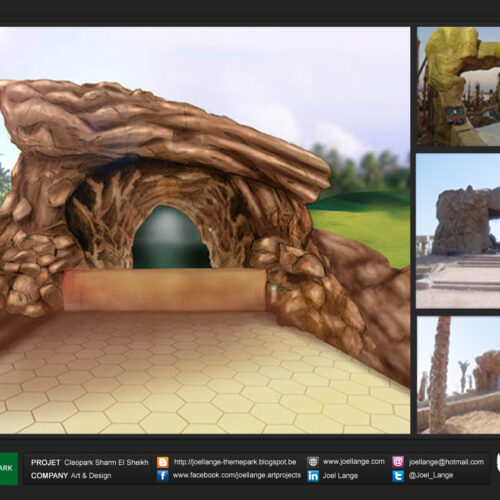This screenshot has height=500, width=500.
Task: Click the blue Facebook icon
Action: [x=163, y=476]
